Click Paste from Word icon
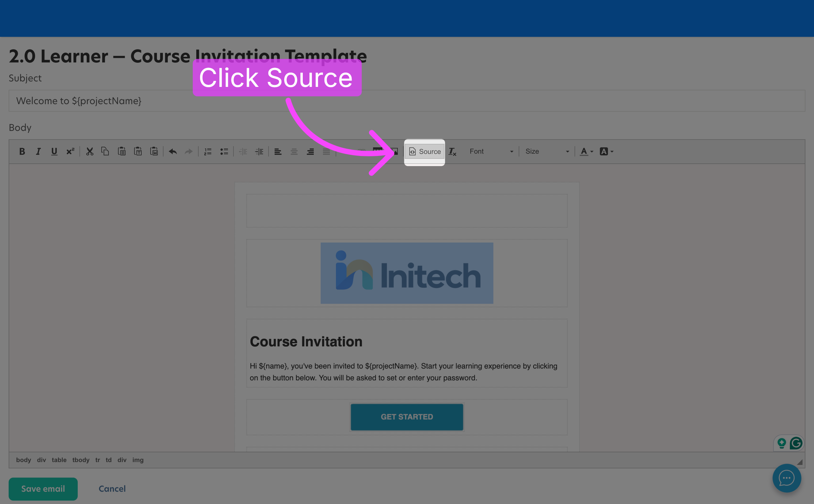The width and height of the screenshot is (814, 504). 154,152
